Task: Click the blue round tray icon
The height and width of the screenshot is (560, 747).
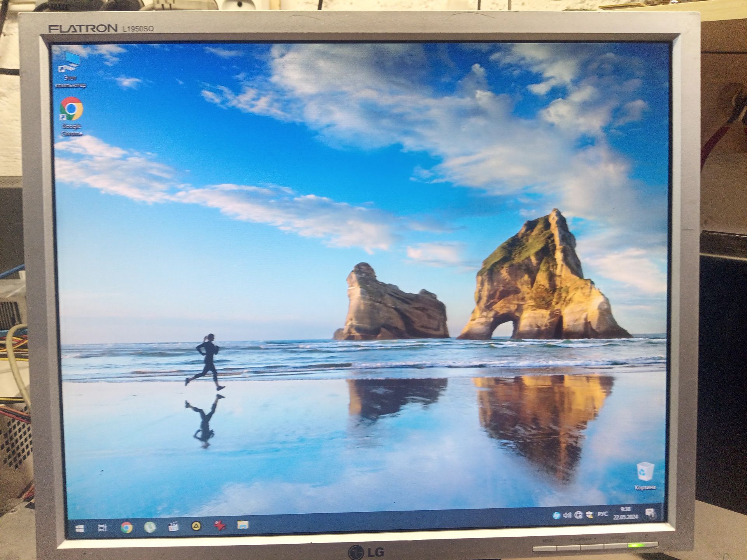Action: click(x=556, y=516)
